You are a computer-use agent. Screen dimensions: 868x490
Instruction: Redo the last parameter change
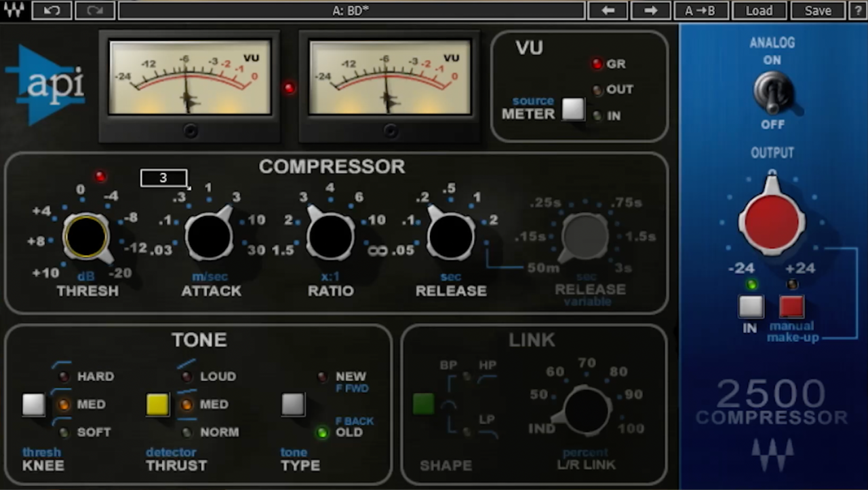click(95, 10)
